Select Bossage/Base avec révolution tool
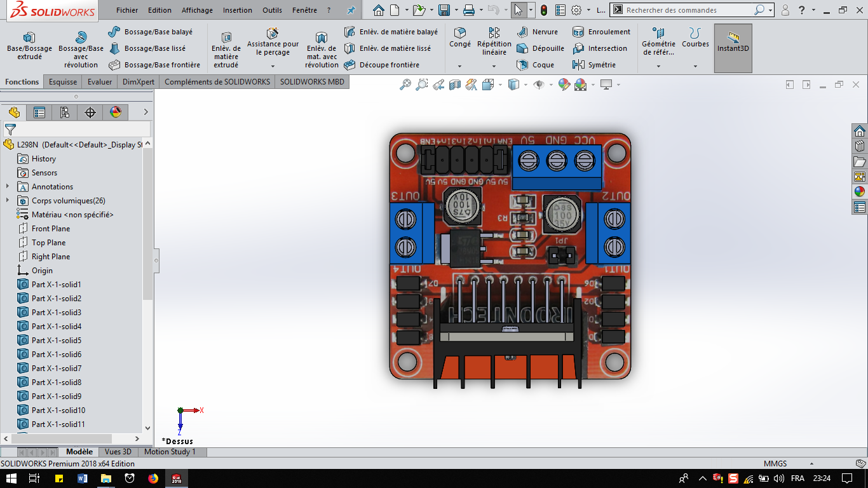 point(81,50)
